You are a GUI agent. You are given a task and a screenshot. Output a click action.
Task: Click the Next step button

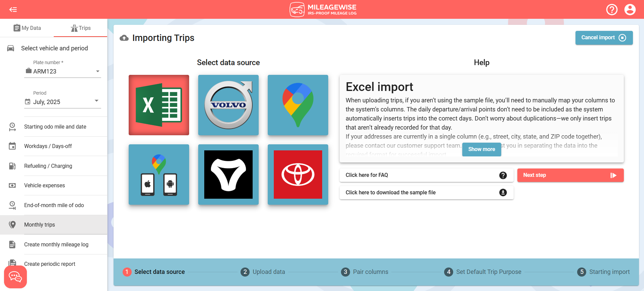point(570,175)
